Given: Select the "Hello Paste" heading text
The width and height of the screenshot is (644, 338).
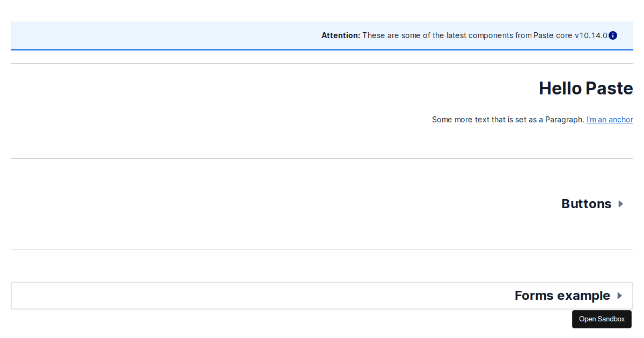Looking at the screenshot, I should coord(586,89).
